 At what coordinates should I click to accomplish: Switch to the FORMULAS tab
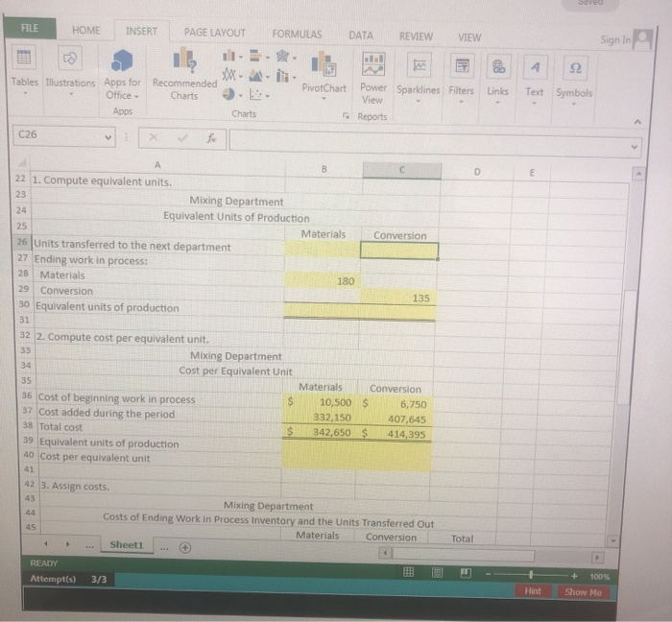[297, 35]
